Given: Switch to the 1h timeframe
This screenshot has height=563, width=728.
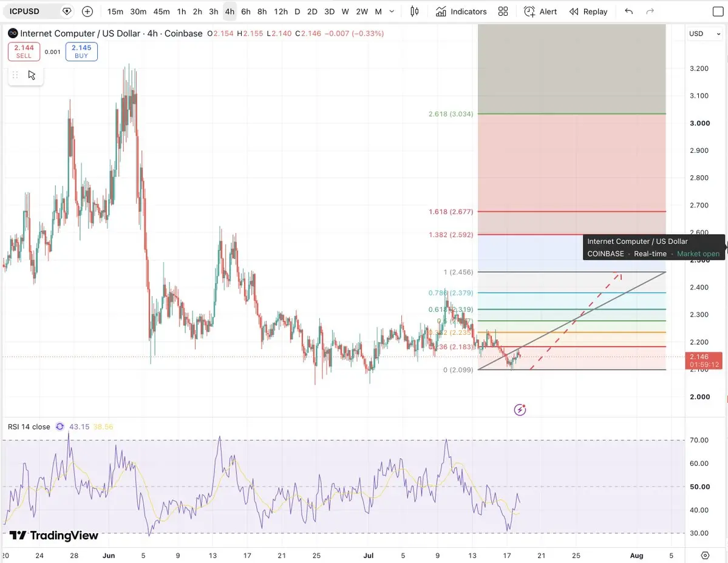Looking at the screenshot, I should (182, 12).
